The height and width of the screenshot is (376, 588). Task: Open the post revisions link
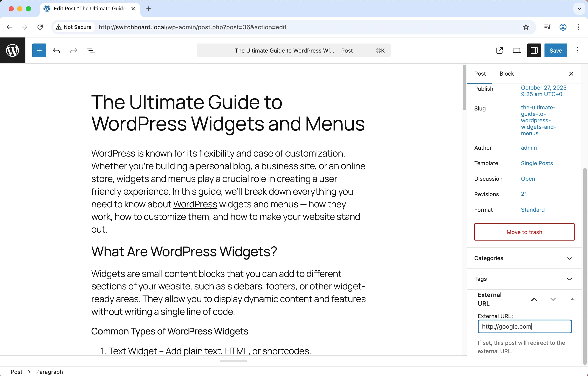[x=524, y=194]
